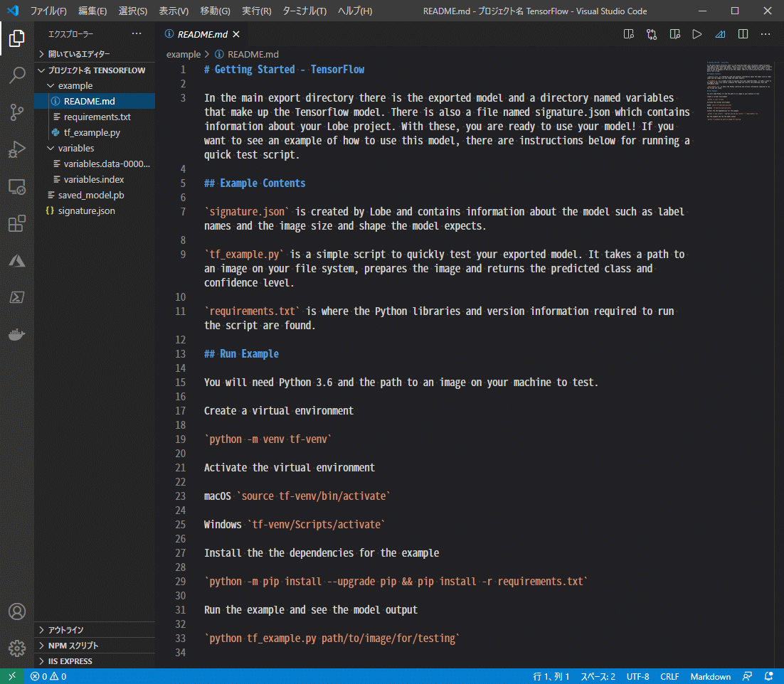
Task: Click the Markdown language mode button
Action: (710, 676)
